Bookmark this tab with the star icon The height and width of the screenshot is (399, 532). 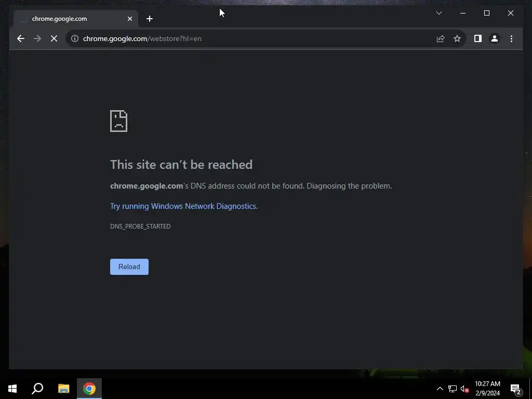pos(457,38)
